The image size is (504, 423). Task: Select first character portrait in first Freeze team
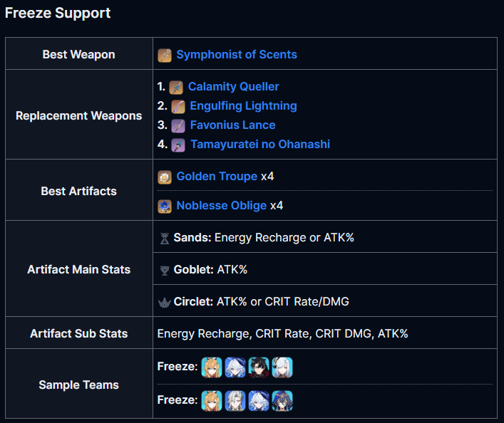[x=212, y=367]
